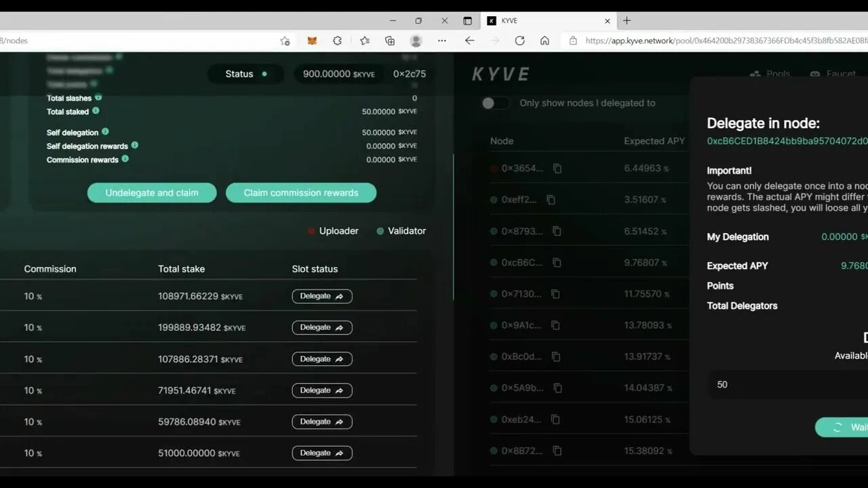Go back with the browser back arrow
The width and height of the screenshot is (868, 488).
click(469, 41)
